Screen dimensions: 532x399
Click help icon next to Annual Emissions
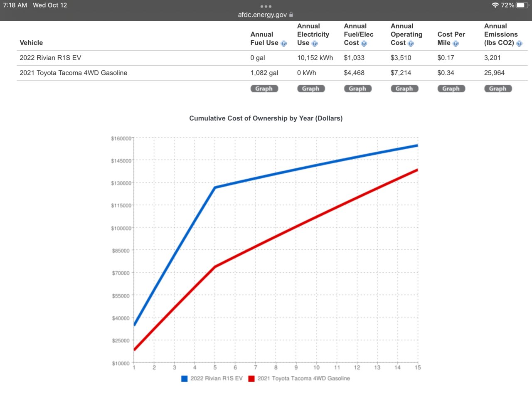click(519, 44)
